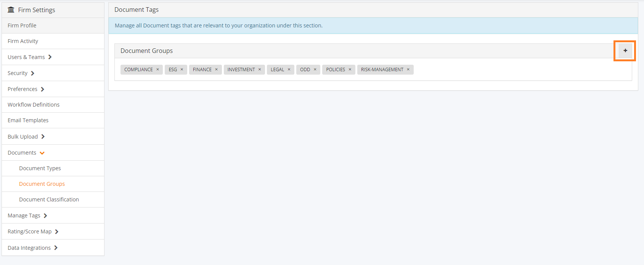Viewport: 644px width, 265px height.
Task: Open the Data Integrations menu label
Action: (x=29, y=248)
